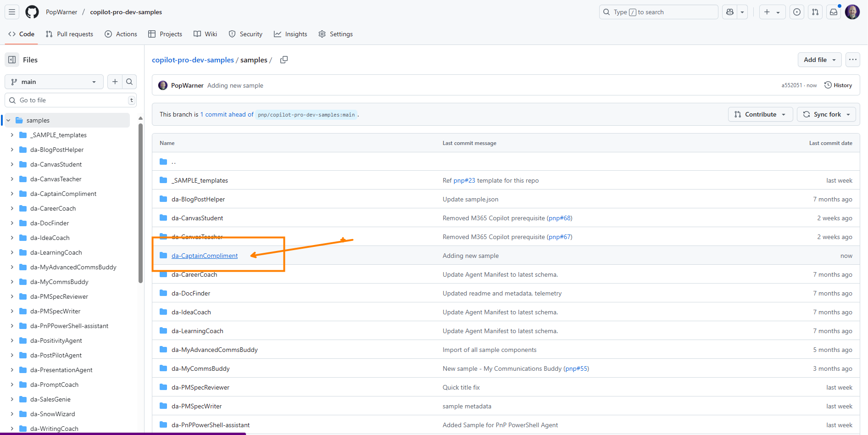Screen dimensions: 868x435
Task: Open the user profile avatar menu
Action: coord(852,12)
